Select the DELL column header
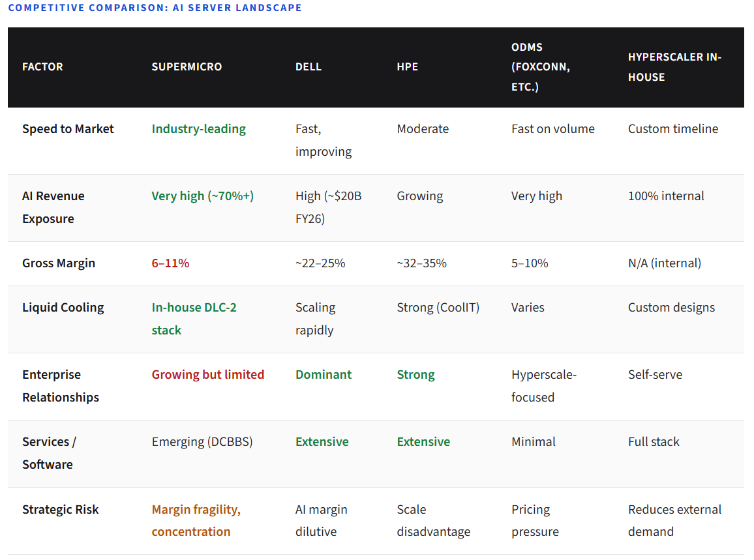The width and height of the screenshot is (754, 560). (x=309, y=66)
